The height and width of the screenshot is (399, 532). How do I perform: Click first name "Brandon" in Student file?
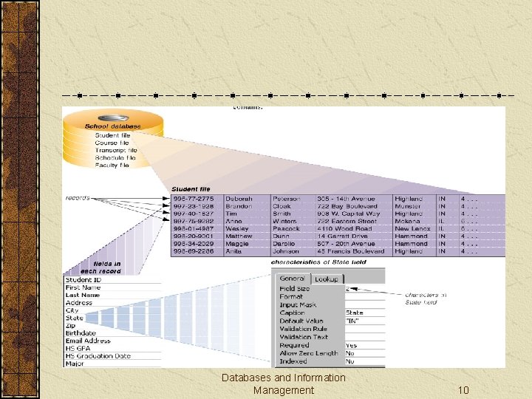click(239, 206)
